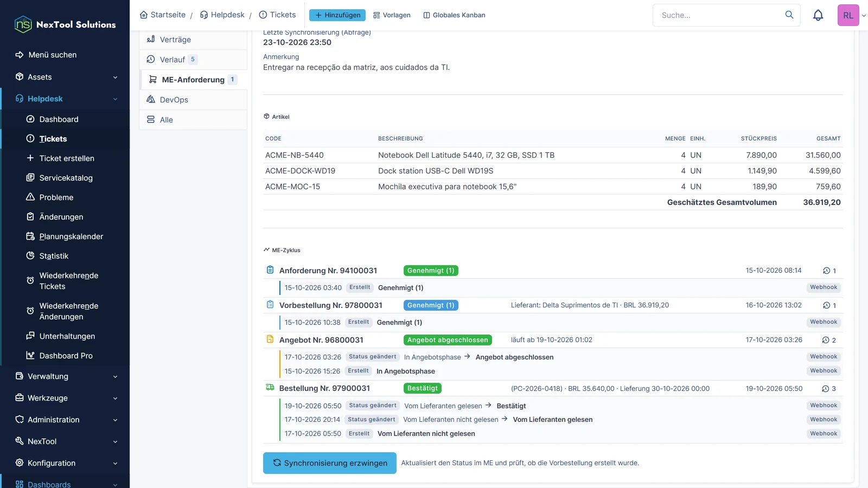Image resolution: width=868 pixels, height=488 pixels.
Task: Expand the Administration menu
Action: [65, 420]
